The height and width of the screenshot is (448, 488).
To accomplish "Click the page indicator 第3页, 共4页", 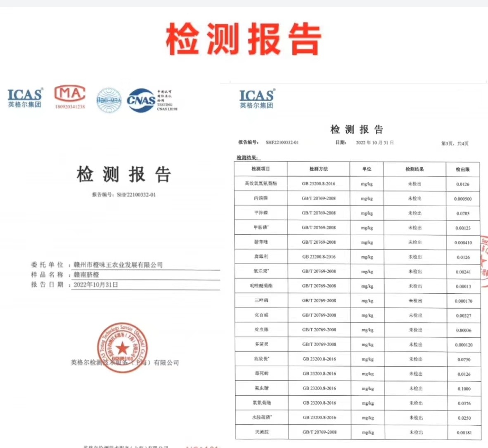I will click(x=455, y=143).
